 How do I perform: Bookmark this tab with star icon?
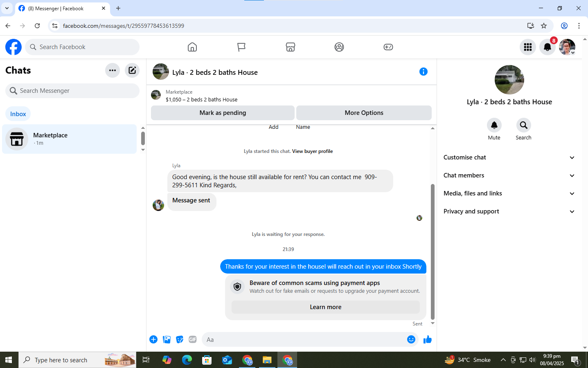544,26
